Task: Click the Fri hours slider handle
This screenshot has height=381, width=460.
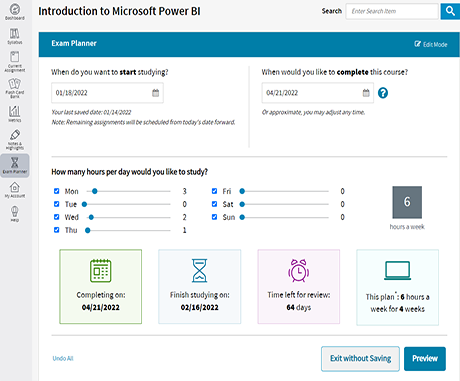Action: [242, 191]
